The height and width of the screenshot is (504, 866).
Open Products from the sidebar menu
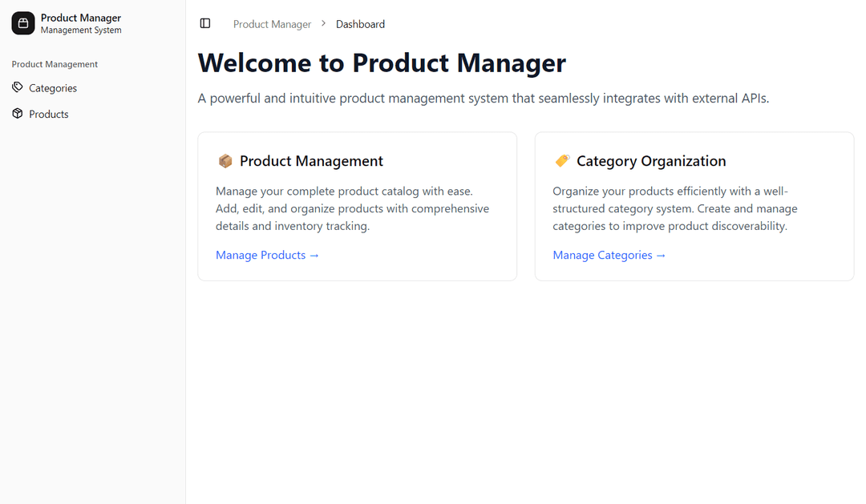click(x=49, y=115)
